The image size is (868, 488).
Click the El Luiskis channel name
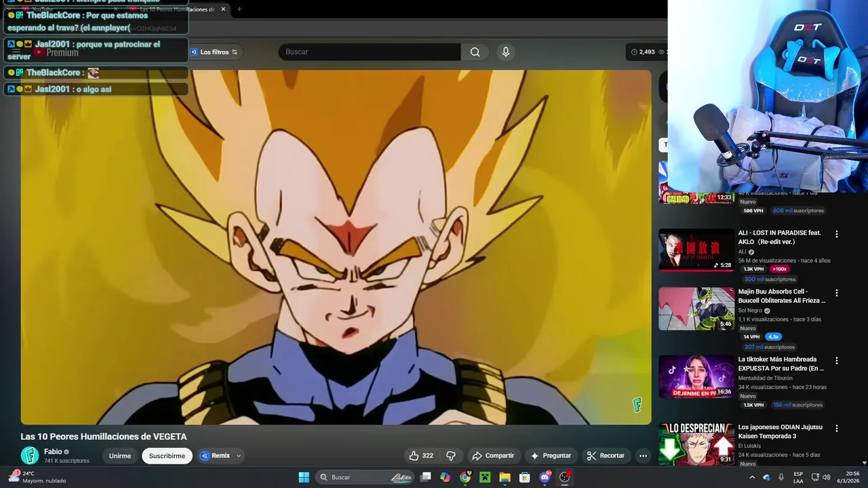click(x=749, y=446)
